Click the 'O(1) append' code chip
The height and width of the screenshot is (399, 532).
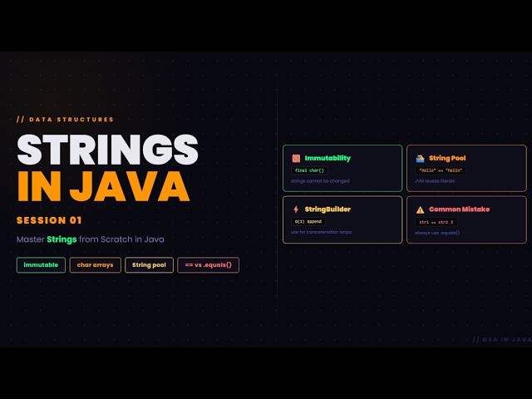tap(308, 222)
